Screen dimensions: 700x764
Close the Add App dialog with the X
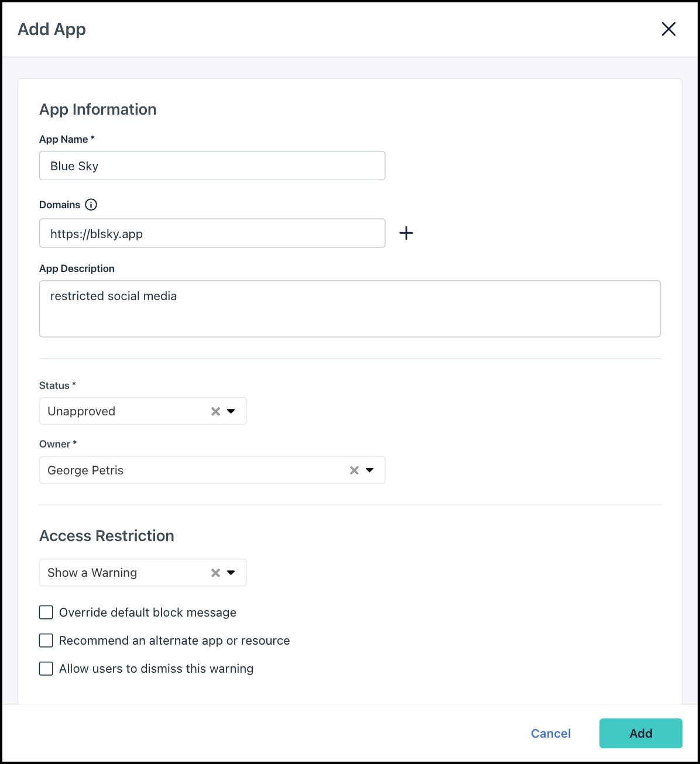[668, 29]
